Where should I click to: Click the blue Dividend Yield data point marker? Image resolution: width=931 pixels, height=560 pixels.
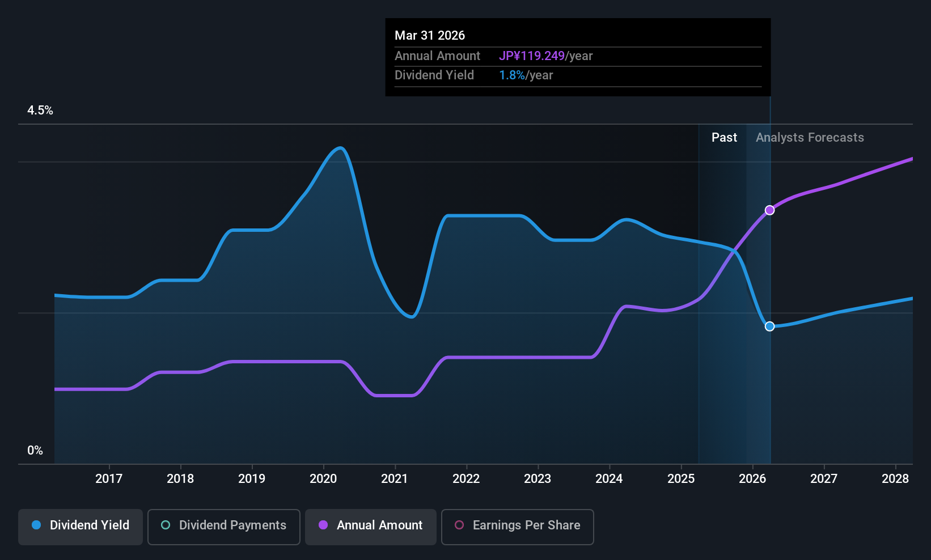(x=769, y=326)
